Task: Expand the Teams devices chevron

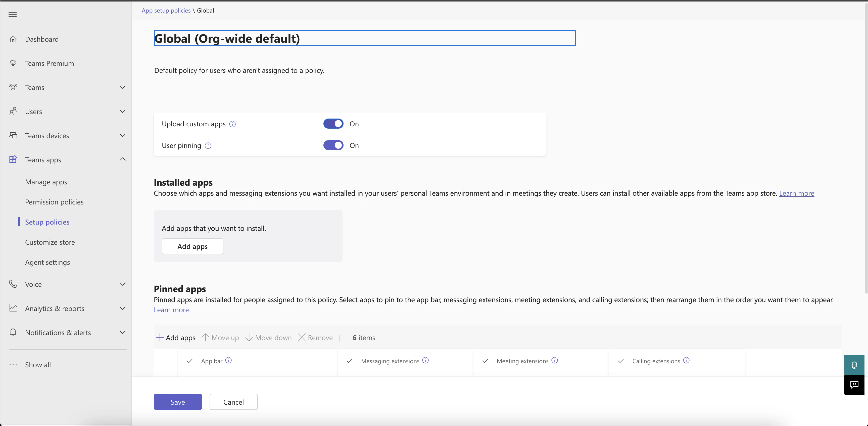Action: [x=123, y=135]
